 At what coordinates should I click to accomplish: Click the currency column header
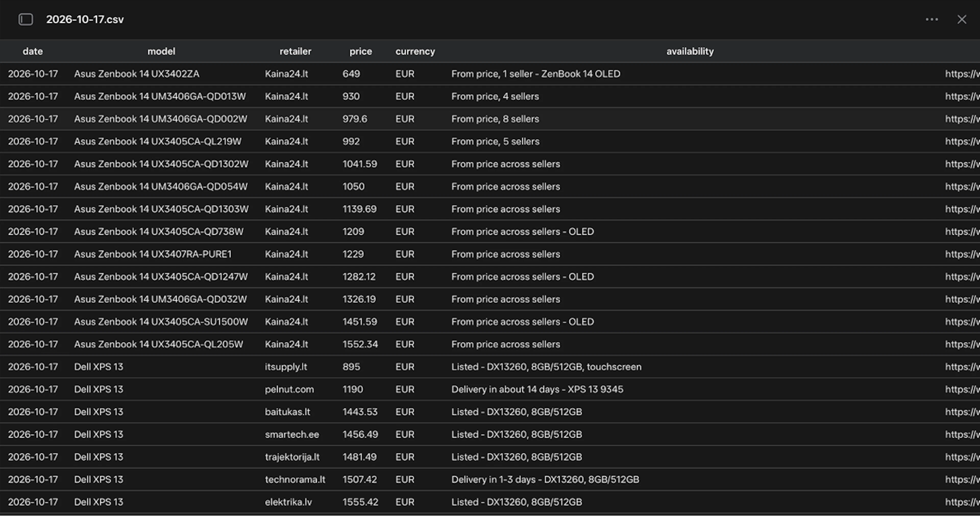pyautogui.click(x=415, y=51)
